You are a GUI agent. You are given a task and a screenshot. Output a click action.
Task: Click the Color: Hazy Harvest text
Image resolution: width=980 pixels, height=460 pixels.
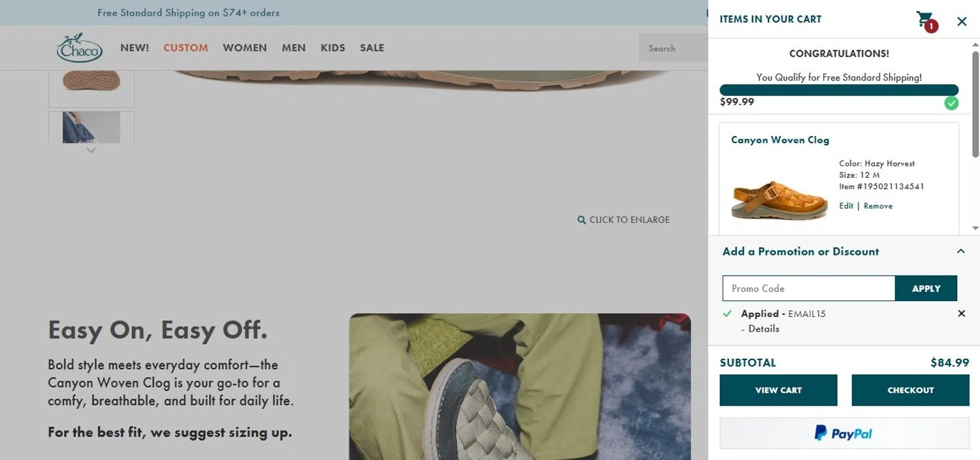(877, 164)
